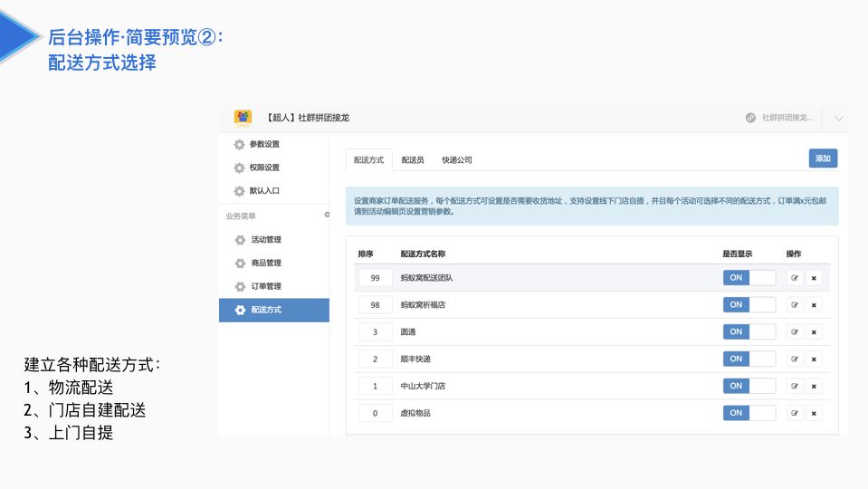Open 商品管理 in the sidebar
Screen dimensions: 868x489
pyautogui.click(x=266, y=263)
